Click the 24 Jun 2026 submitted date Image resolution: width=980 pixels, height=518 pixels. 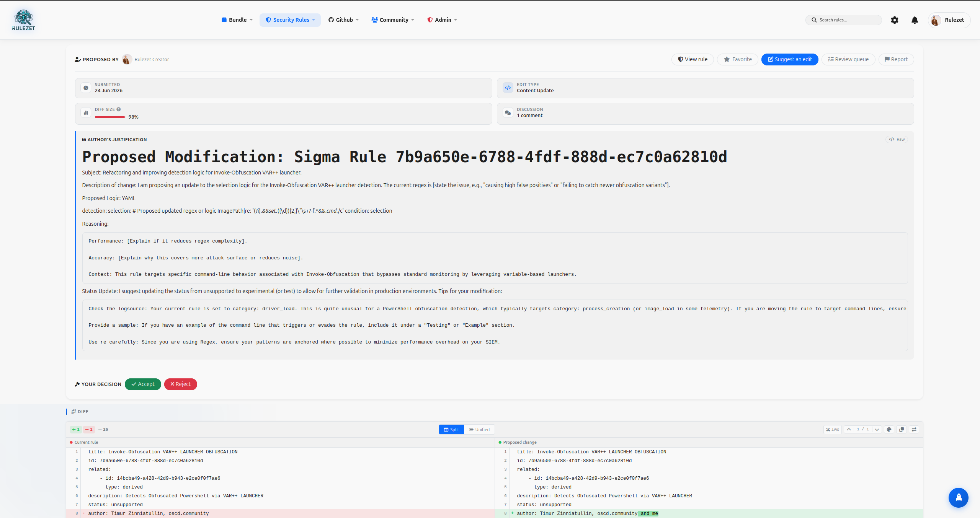[x=109, y=90]
